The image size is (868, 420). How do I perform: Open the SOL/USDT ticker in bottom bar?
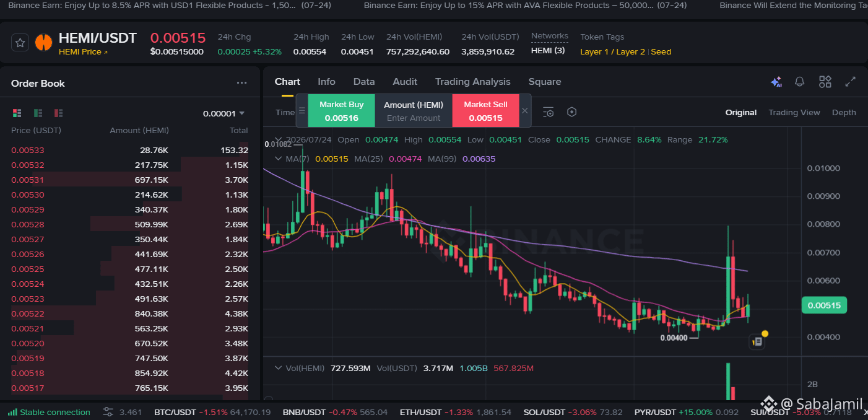tap(573, 412)
